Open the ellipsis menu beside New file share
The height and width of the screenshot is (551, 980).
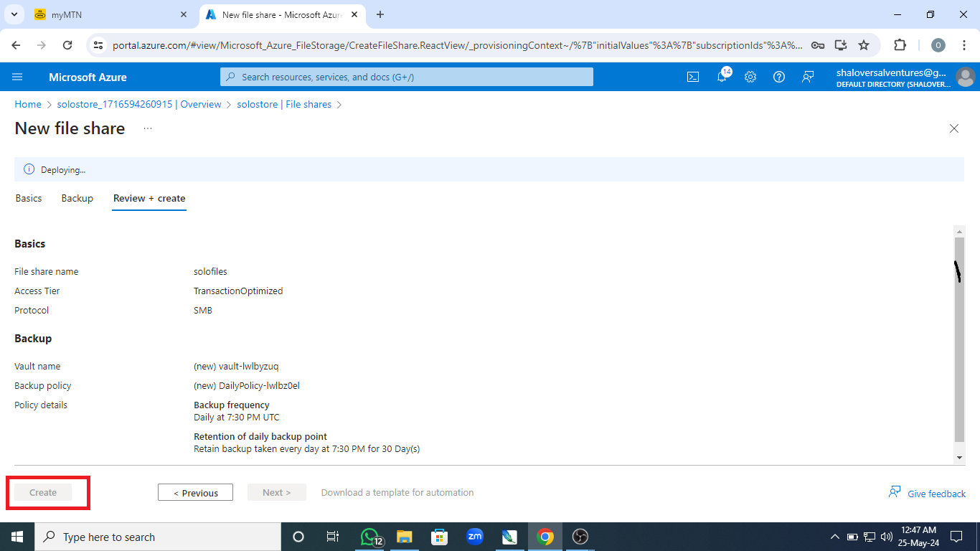148,128
